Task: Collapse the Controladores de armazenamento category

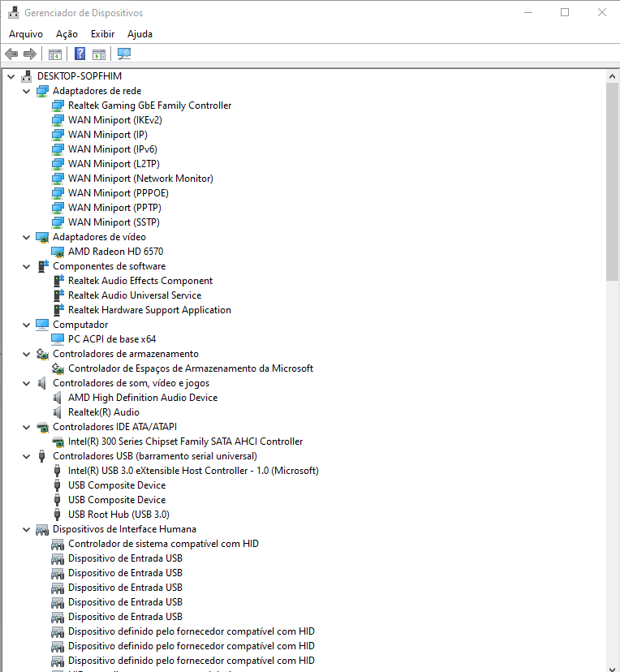Action: coord(27,355)
